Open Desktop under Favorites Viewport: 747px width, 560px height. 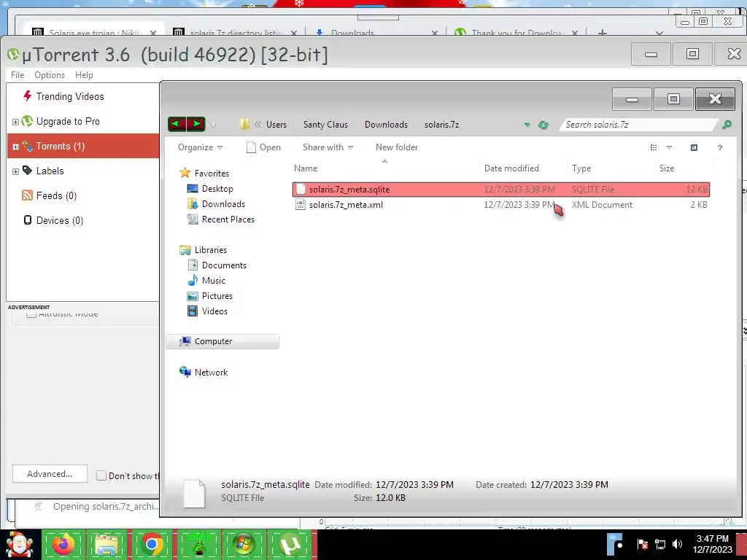(x=217, y=189)
